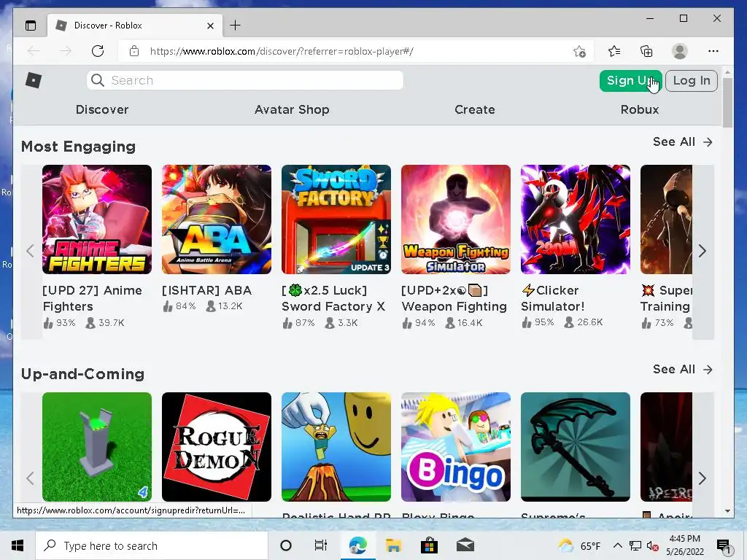
Task: Open Task View on the taskbar
Action: [x=321, y=545]
